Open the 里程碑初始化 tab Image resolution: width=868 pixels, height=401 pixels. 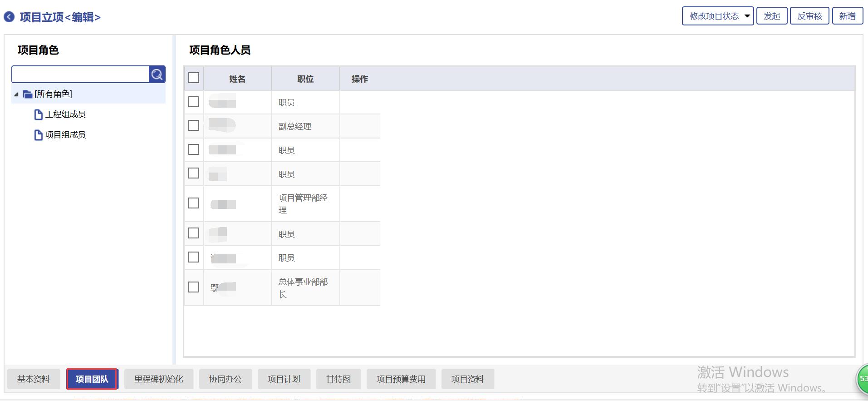pos(159,379)
